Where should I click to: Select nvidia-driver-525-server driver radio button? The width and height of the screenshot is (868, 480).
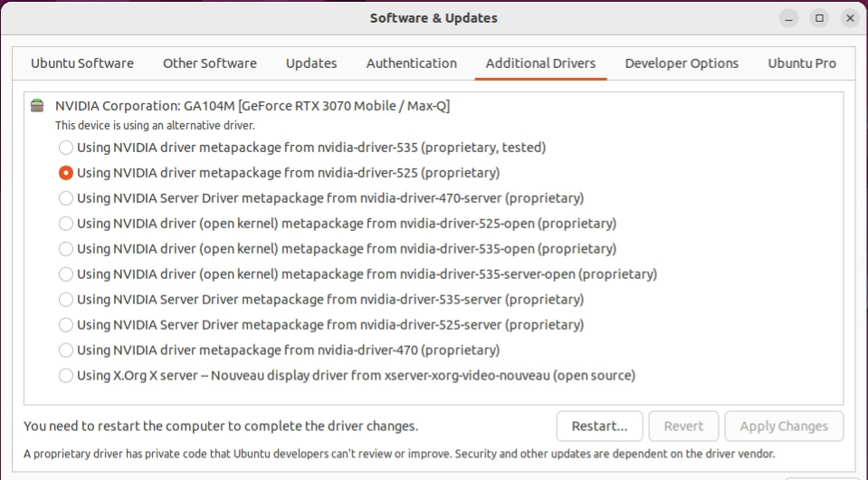click(x=65, y=325)
